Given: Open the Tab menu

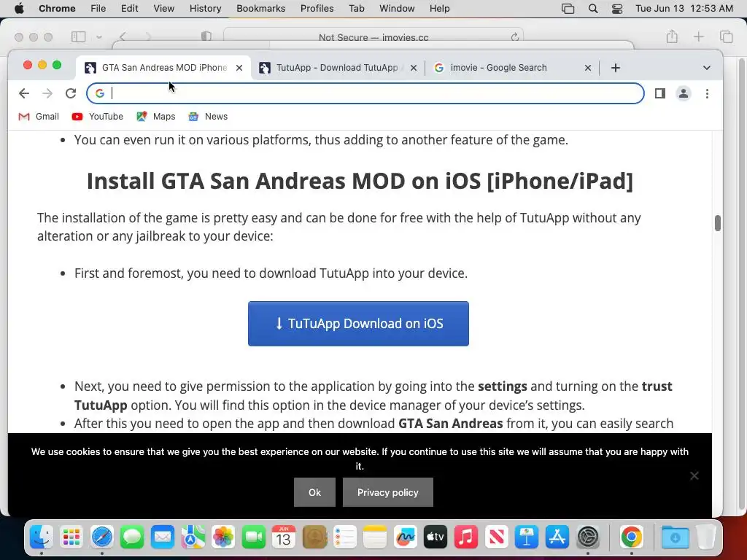Looking at the screenshot, I should coord(356,9).
